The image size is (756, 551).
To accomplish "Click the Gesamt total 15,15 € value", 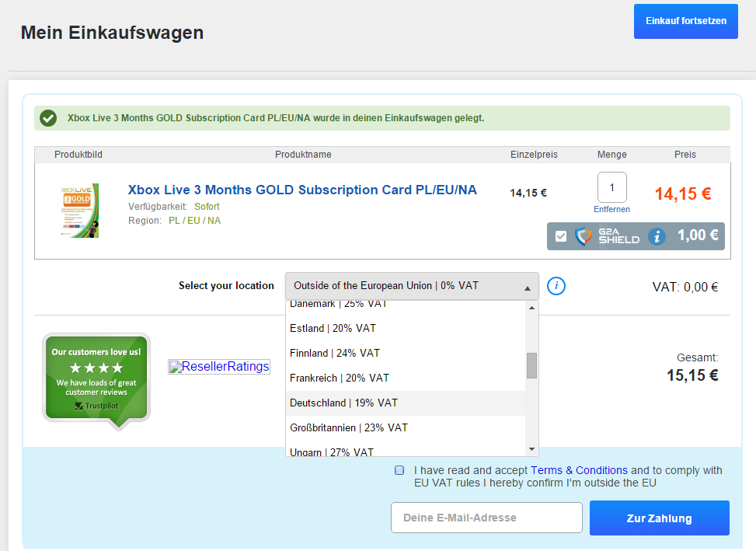I will tap(692, 375).
